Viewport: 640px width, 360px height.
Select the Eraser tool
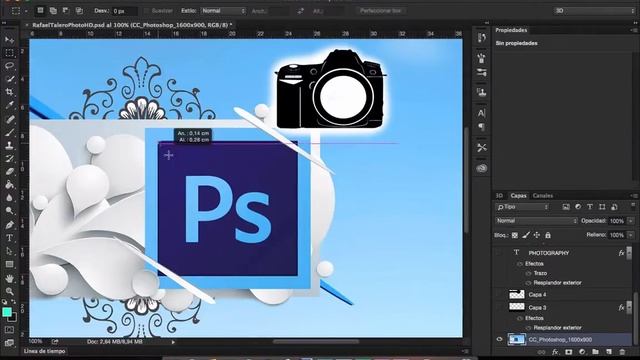pyautogui.click(x=9, y=171)
